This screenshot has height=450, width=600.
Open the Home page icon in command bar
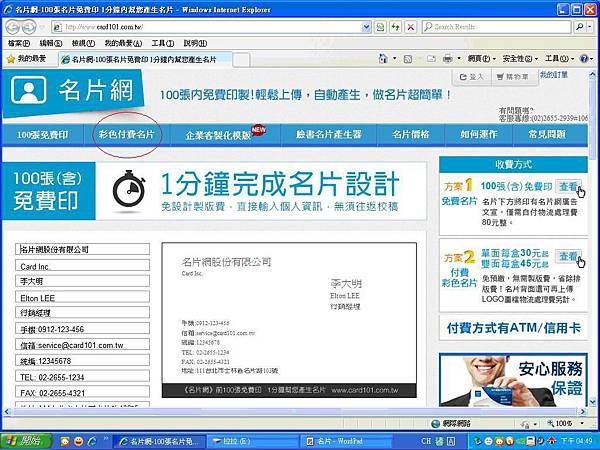click(383, 59)
